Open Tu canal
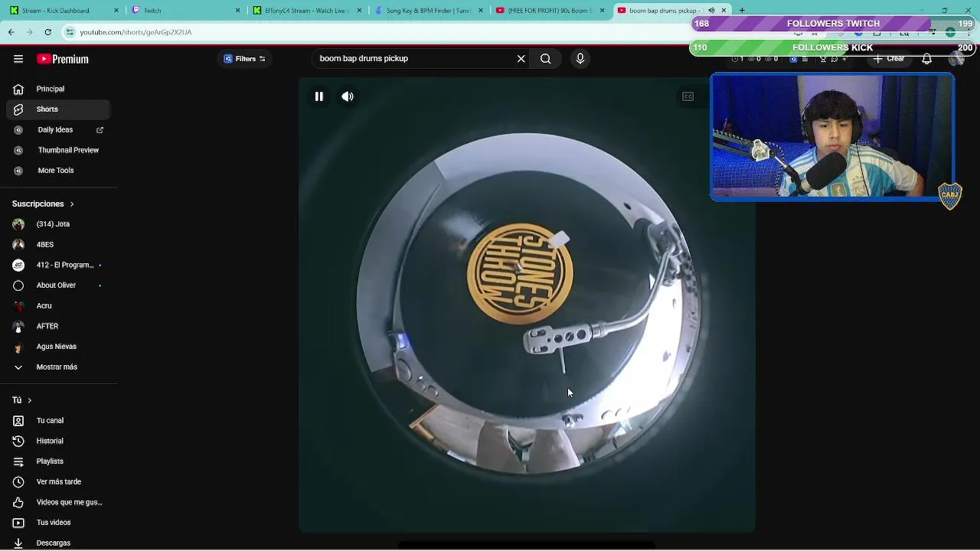The image size is (980, 551). tap(58, 421)
